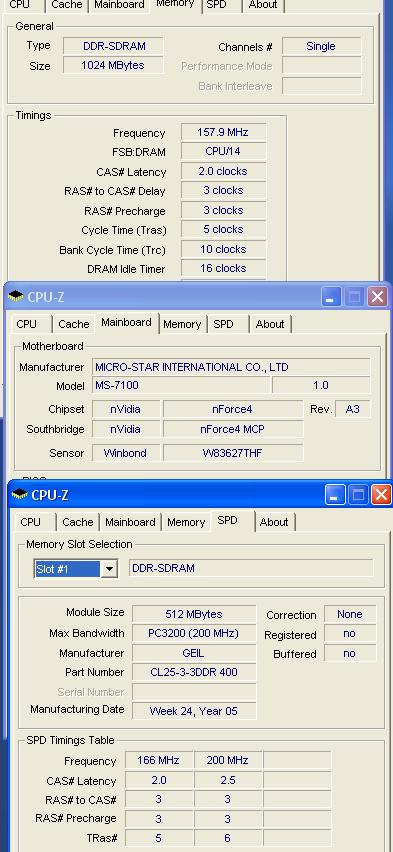Click the Bank Cycle Time value 10 clocks
This screenshot has width=393, height=852.
(x=223, y=249)
